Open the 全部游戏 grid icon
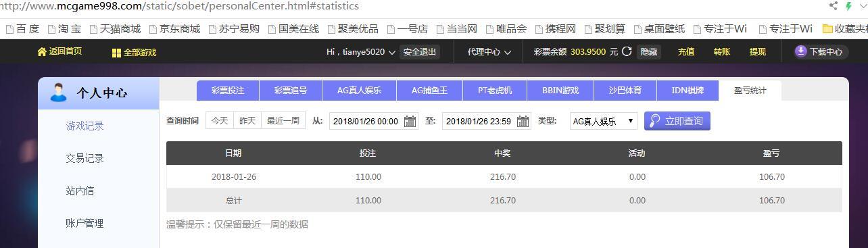Image resolution: width=868 pixels, height=248 pixels. click(x=116, y=53)
